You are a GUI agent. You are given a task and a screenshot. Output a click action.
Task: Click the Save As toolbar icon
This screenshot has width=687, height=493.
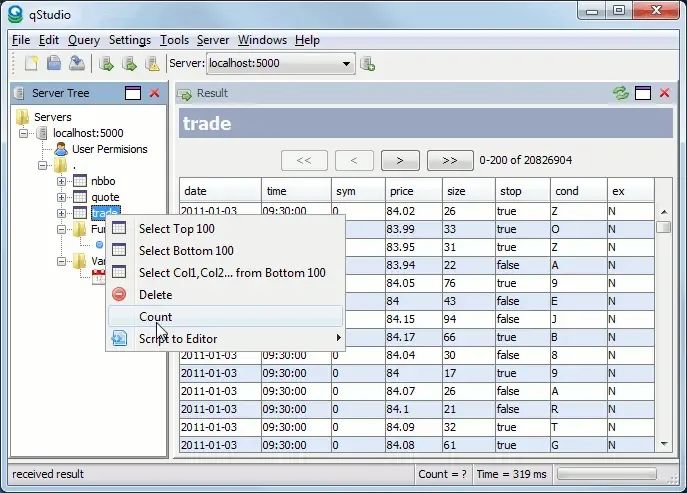pyautogui.click(x=77, y=64)
